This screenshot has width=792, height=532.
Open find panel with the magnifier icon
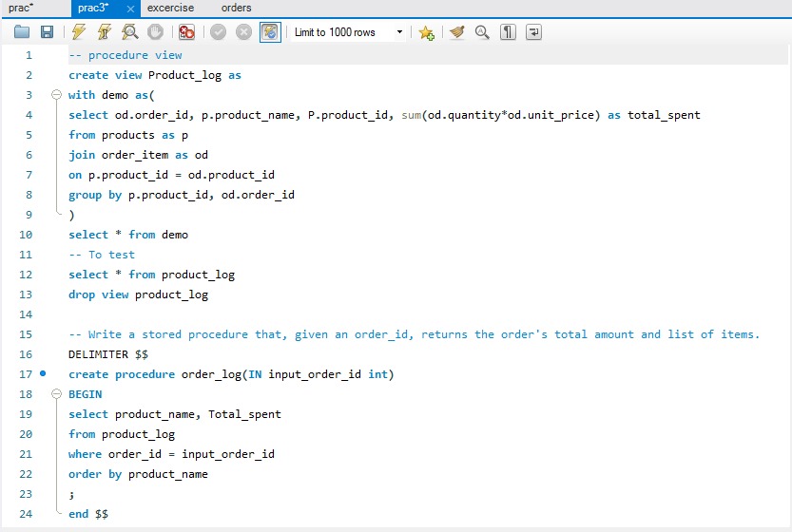(x=482, y=32)
